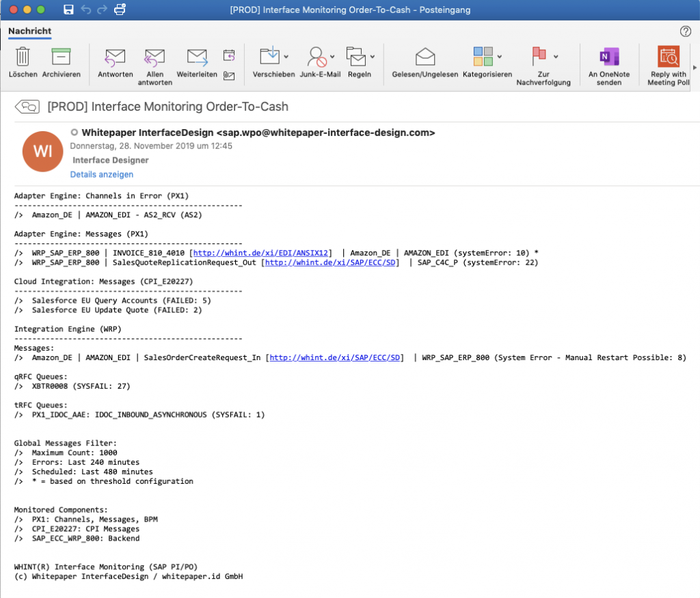
Task: Click the meeting reply calendar icon
Action: tap(229, 55)
